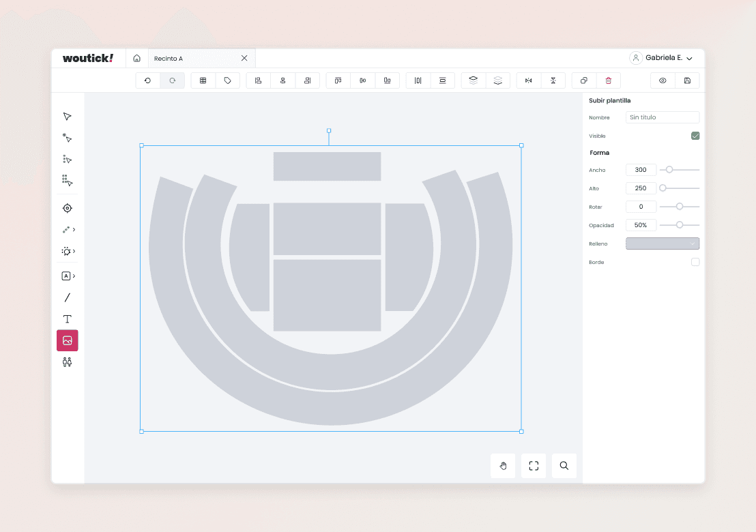Enable the Borde checkbox
Screen dimensions: 756x532
[x=695, y=262]
